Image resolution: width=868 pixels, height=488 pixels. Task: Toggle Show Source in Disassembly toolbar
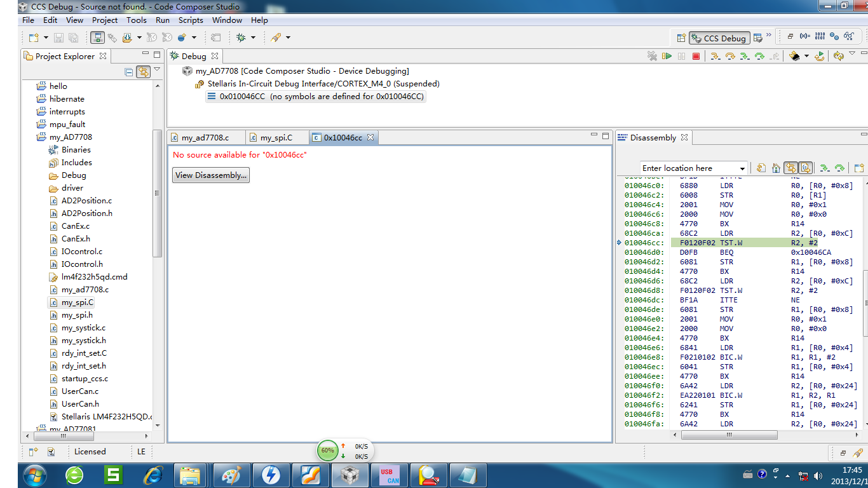point(805,168)
